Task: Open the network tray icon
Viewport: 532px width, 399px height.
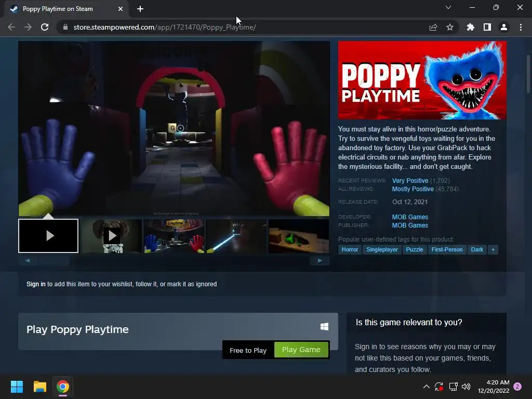Action: tap(453, 387)
